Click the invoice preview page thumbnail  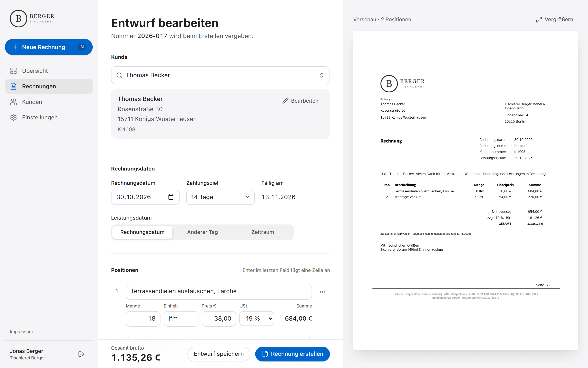[x=465, y=191]
